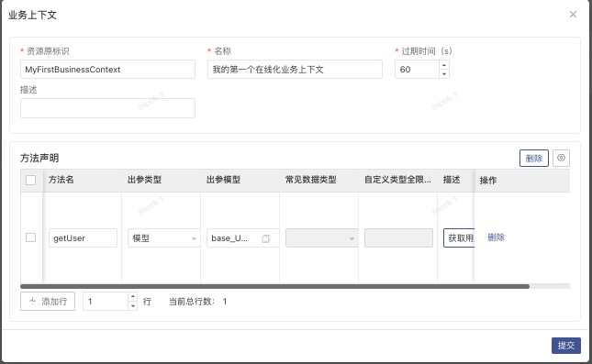Toggle the select-all header checkbox
Image resolution: width=592 pixels, height=364 pixels.
[31, 180]
